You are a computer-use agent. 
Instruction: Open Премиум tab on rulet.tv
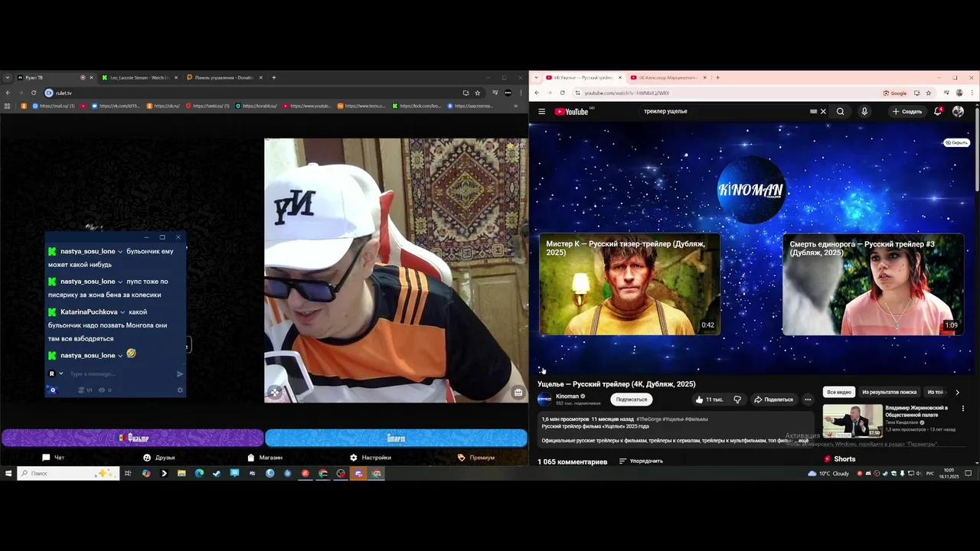click(476, 458)
